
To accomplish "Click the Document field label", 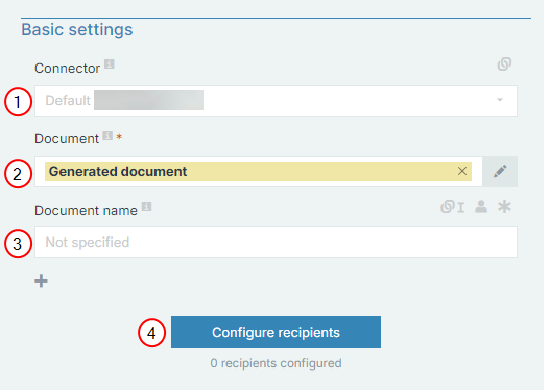I will coord(66,139).
